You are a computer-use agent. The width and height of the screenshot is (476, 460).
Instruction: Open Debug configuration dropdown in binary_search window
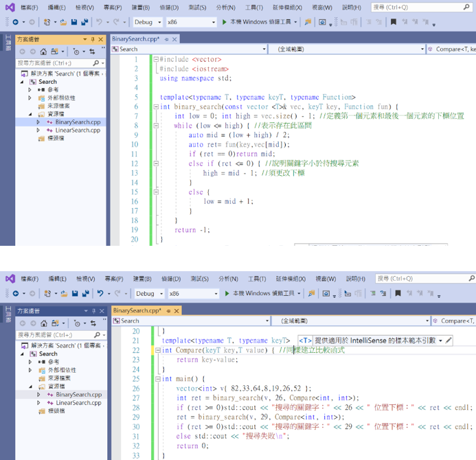tap(148, 22)
